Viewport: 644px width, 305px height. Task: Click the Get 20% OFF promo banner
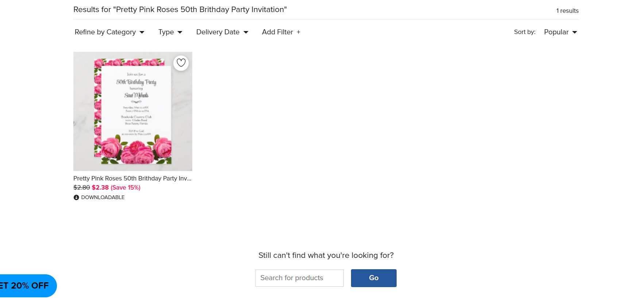coord(28,286)
